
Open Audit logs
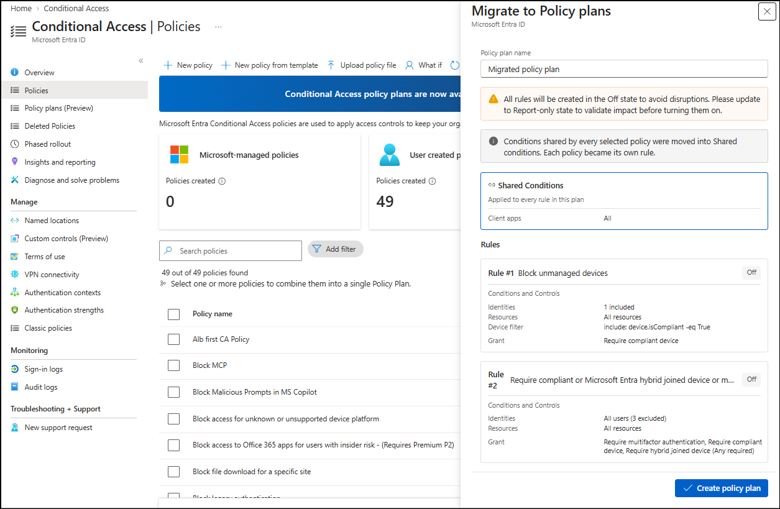pos(41,387)
